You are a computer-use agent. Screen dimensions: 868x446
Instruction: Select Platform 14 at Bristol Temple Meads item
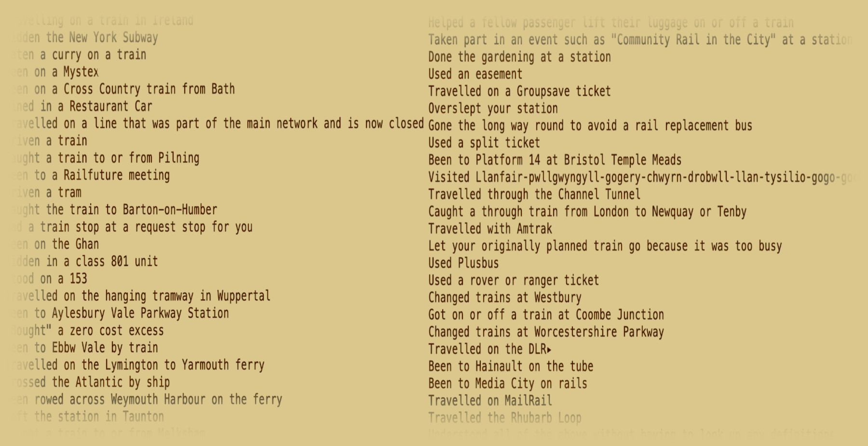555,160
